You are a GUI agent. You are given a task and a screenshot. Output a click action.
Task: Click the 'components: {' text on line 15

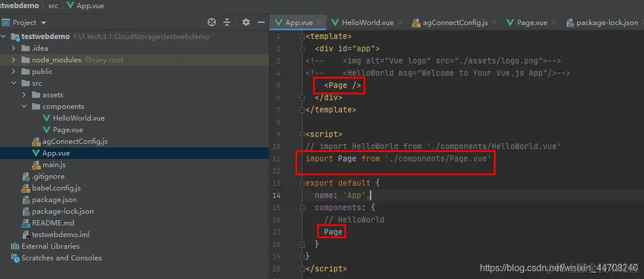click(344, 207)
